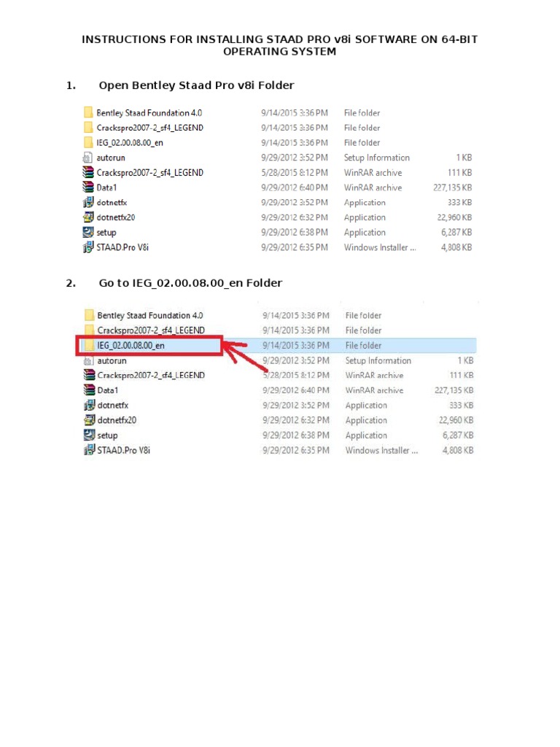
Task: Click the dotnetfx20 application icon in step 1 list
Action: pyautogui.click(x=88, y=217)
